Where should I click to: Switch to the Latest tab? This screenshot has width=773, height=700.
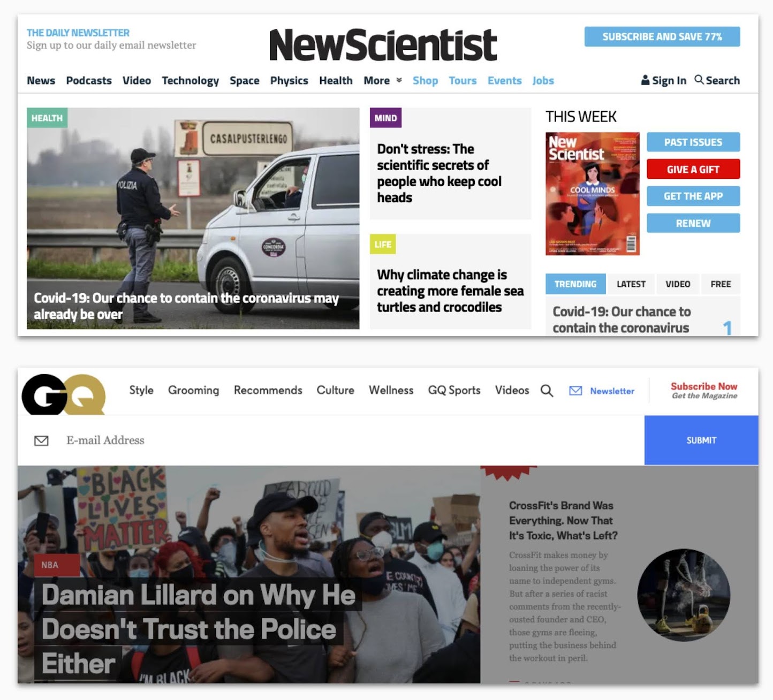pos(631,284)
